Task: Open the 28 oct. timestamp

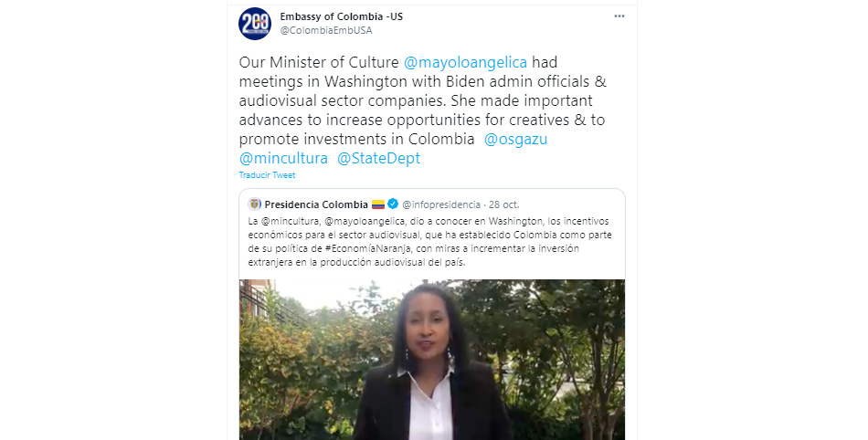Action: coord(503,204)
